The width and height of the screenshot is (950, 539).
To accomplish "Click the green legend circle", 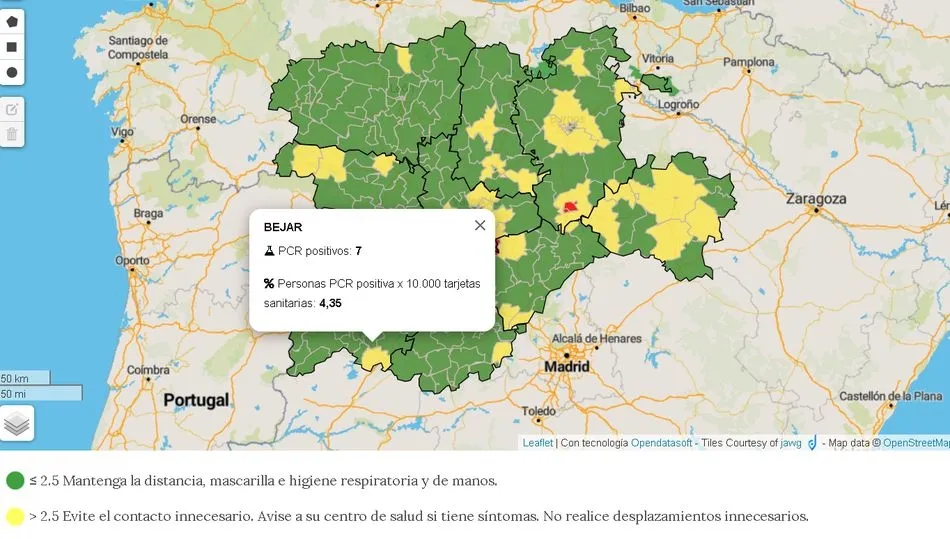I will (15, 481).
